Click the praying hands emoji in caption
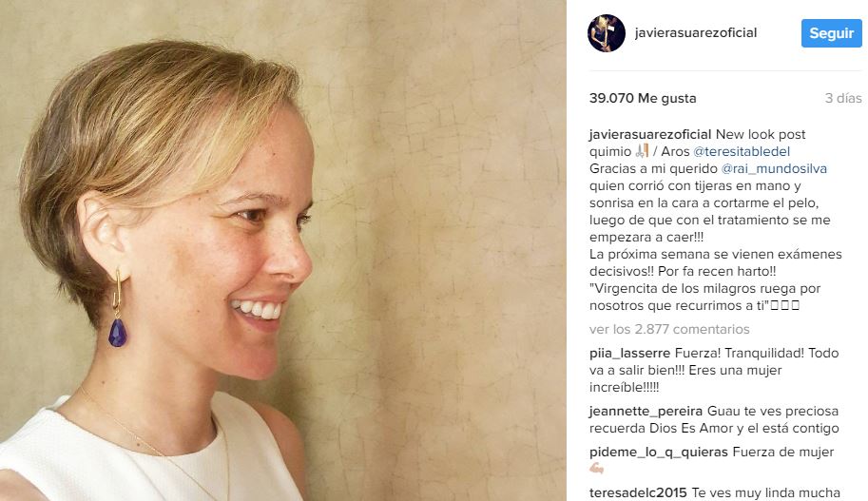868x501 pixels. click(642, 150)
